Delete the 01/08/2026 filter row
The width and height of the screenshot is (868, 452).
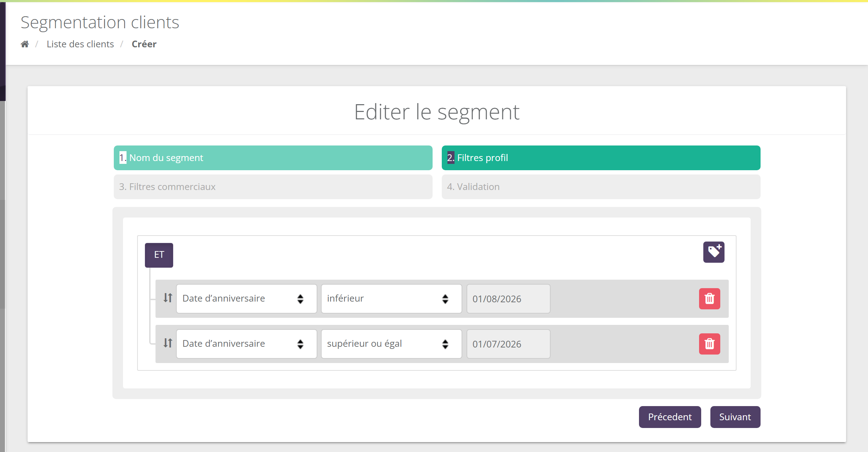709,299
